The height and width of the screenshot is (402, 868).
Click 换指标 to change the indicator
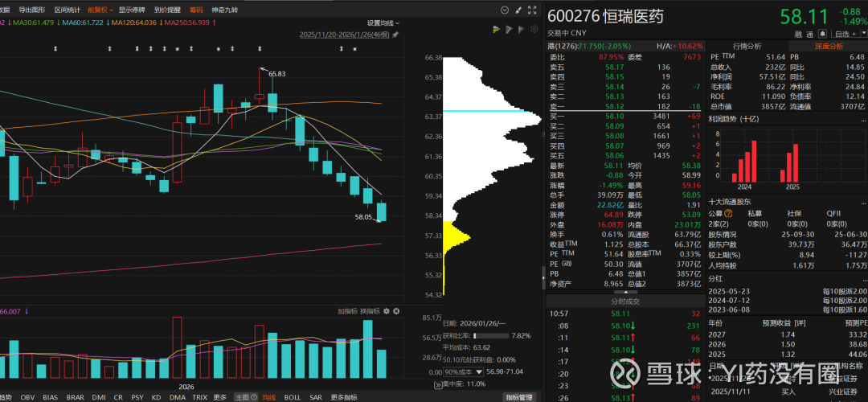click(x=370, y=311)
